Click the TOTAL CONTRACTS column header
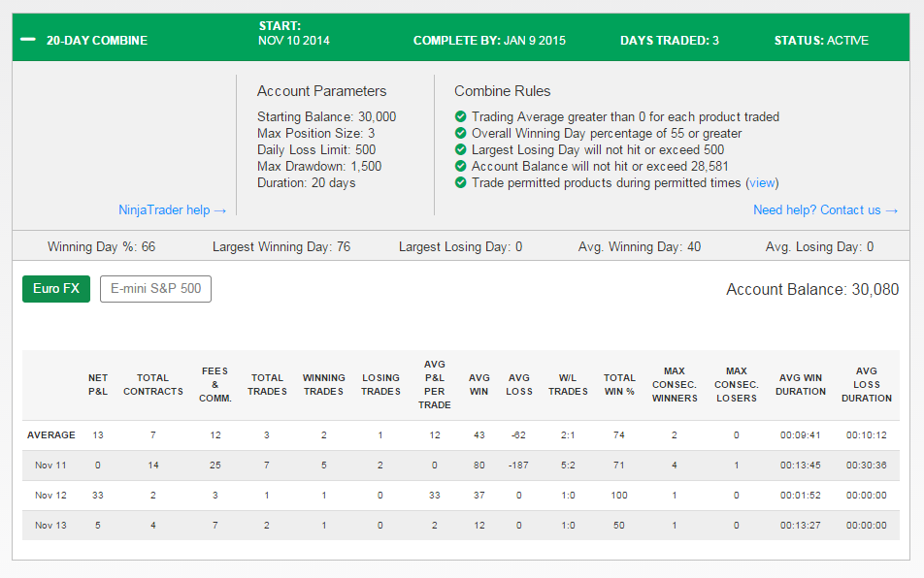The image size is (924, 578). tap(153, 384)
